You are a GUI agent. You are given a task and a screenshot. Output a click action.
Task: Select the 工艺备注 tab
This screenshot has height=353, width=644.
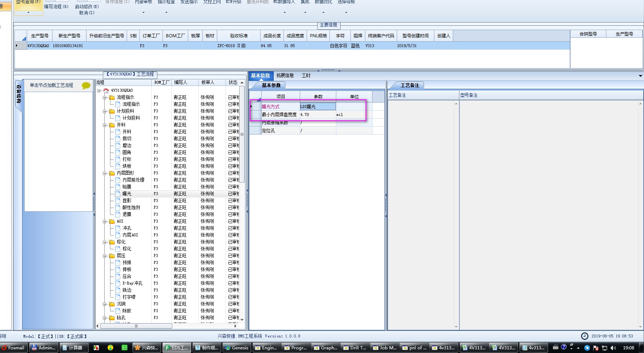(x=409, y=86)
